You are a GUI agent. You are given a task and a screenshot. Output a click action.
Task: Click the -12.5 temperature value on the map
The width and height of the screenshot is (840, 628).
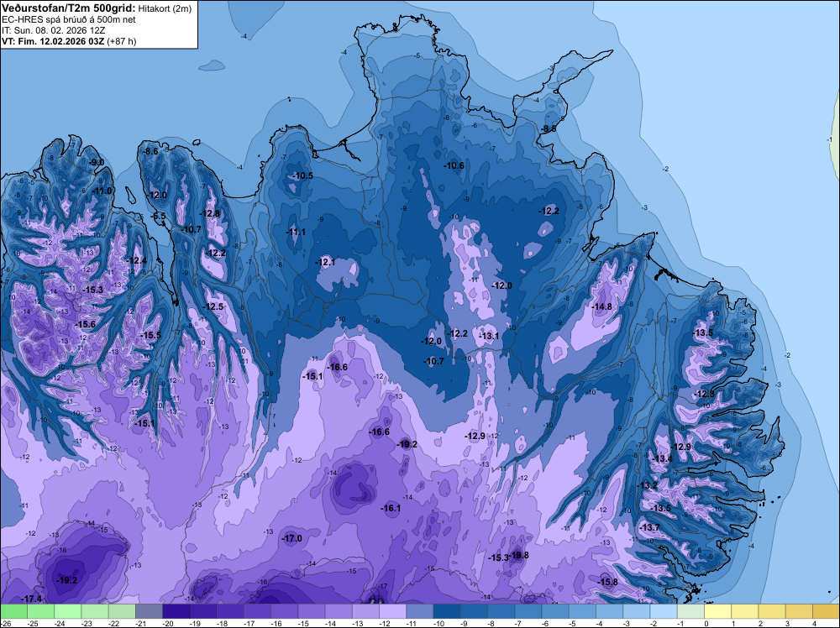click(x=213, y=306)
